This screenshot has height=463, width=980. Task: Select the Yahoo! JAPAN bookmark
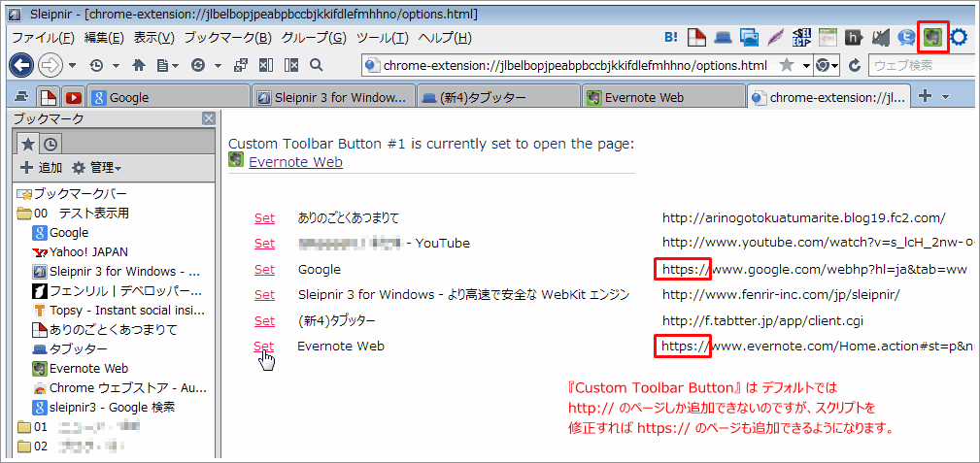80,251
